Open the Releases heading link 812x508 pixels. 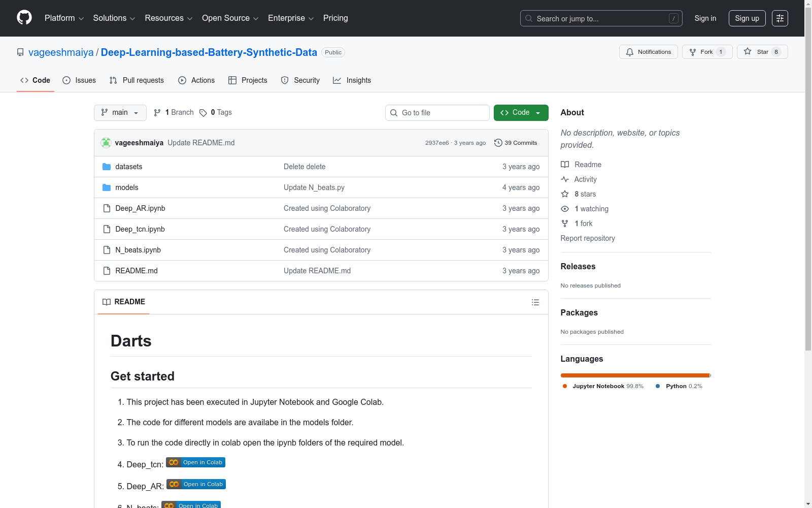click(578, 266)
